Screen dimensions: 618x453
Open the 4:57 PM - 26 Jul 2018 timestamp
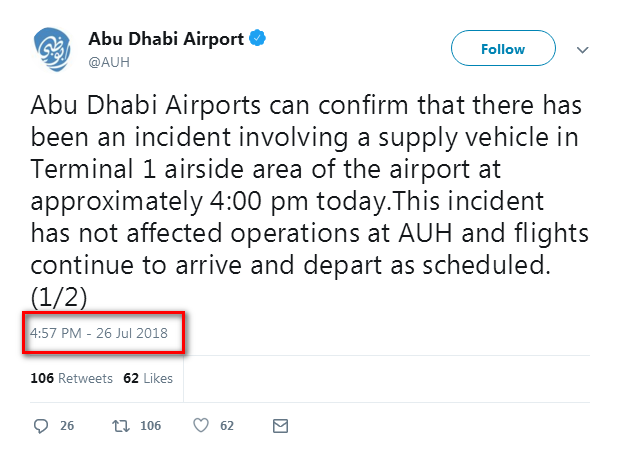100,331
